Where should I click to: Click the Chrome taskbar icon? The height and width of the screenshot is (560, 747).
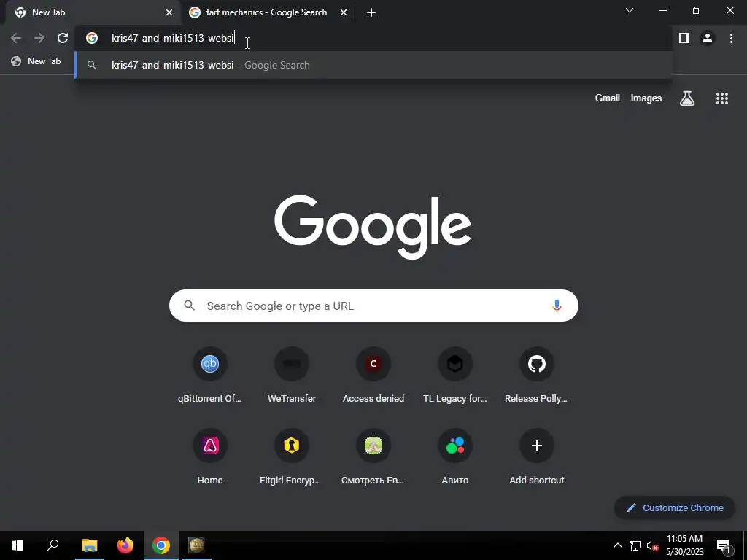point(161,545)
